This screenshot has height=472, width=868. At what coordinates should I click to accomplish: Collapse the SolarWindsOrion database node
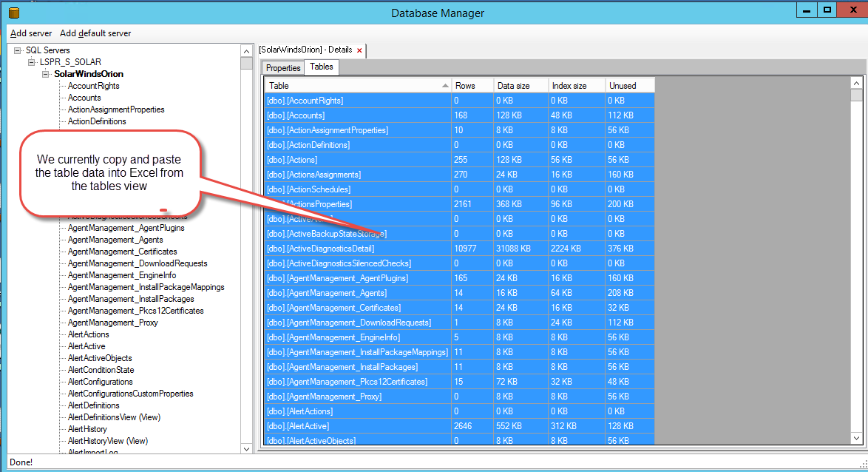(x=45, y=74)
